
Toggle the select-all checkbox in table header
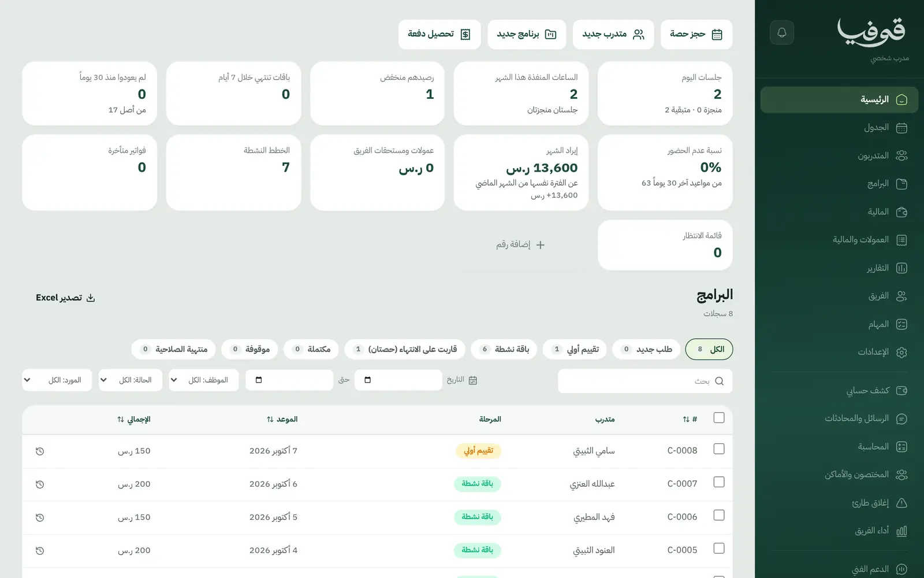pos(719,417)
